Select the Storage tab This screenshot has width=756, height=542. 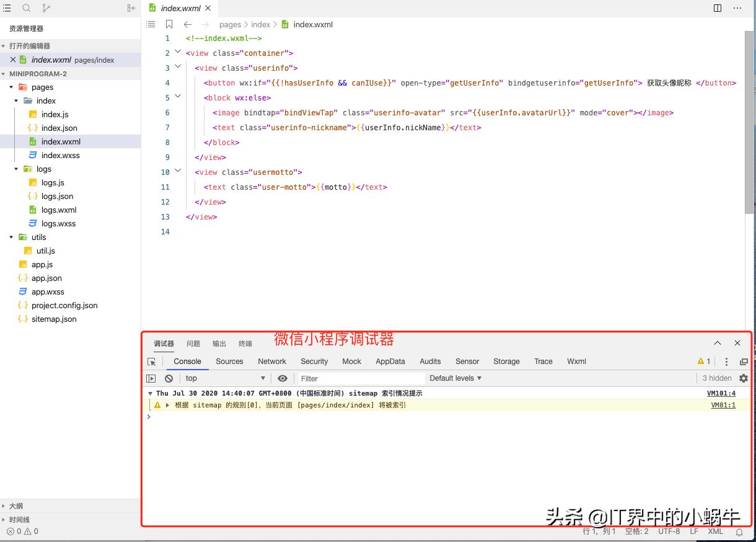506,362
